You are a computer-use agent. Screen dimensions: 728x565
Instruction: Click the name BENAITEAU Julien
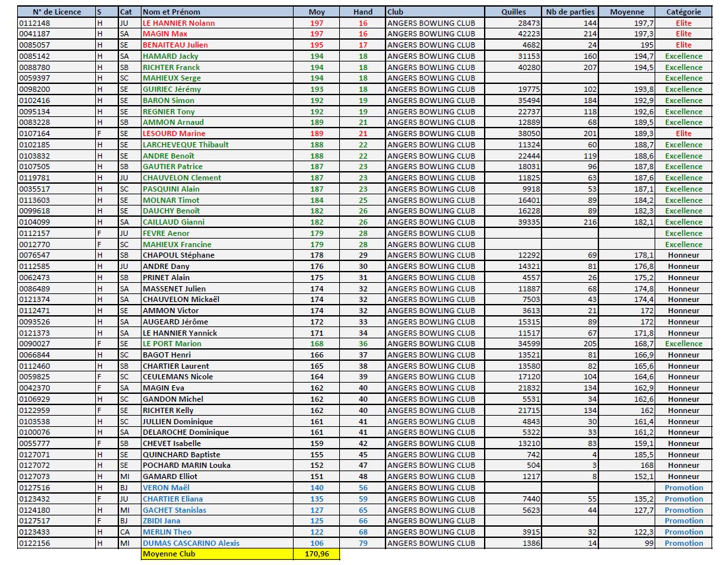click(175, 45)
